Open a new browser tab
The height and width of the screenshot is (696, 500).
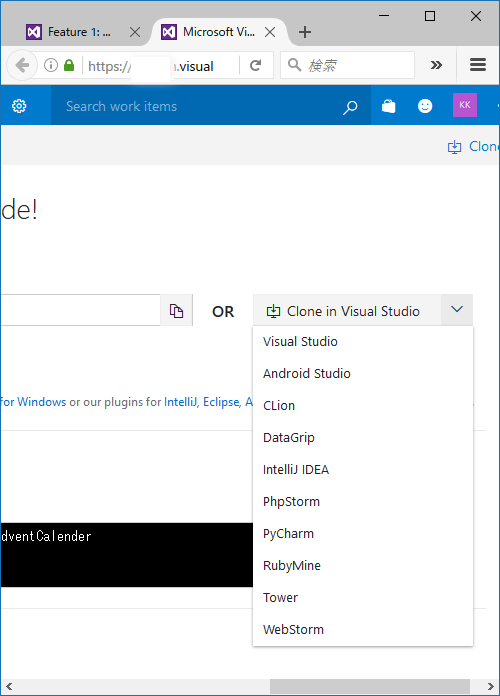(305, 32)
